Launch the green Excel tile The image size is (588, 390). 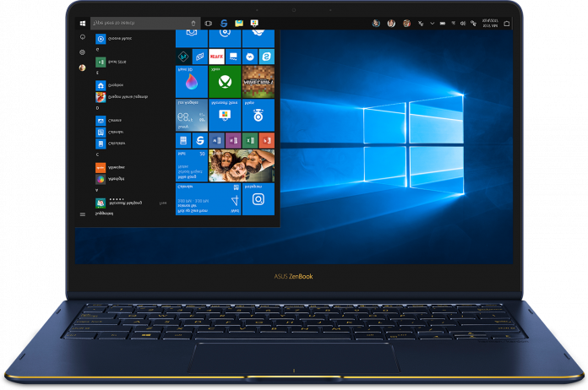(250, 140)
